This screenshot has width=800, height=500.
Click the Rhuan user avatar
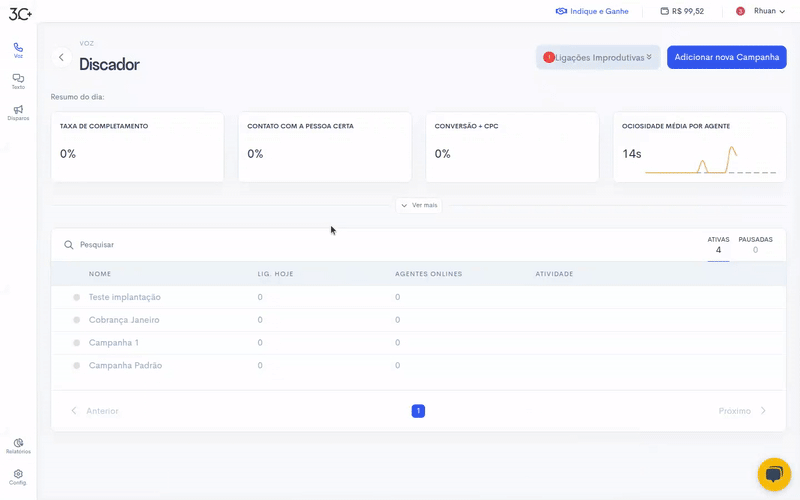click(740, 11)
